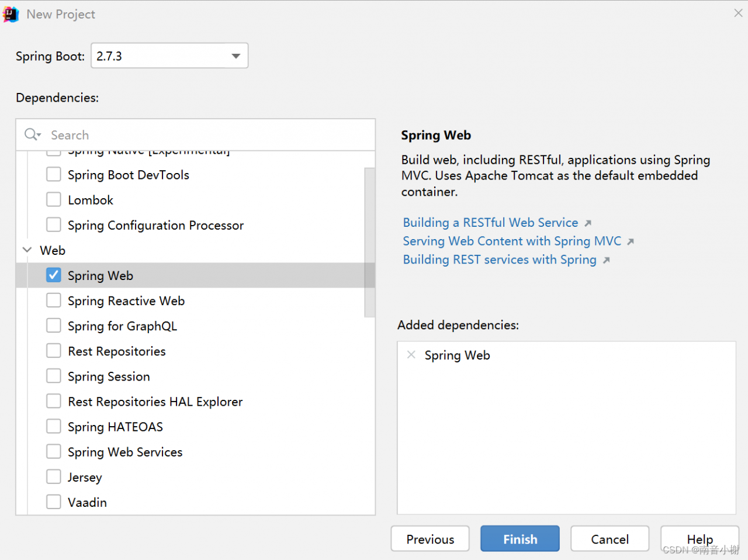Open Building a RESTful Web Service link
The height and width of the screenshot is (560, 748).
pyautogui.click(x=490, y=223)
